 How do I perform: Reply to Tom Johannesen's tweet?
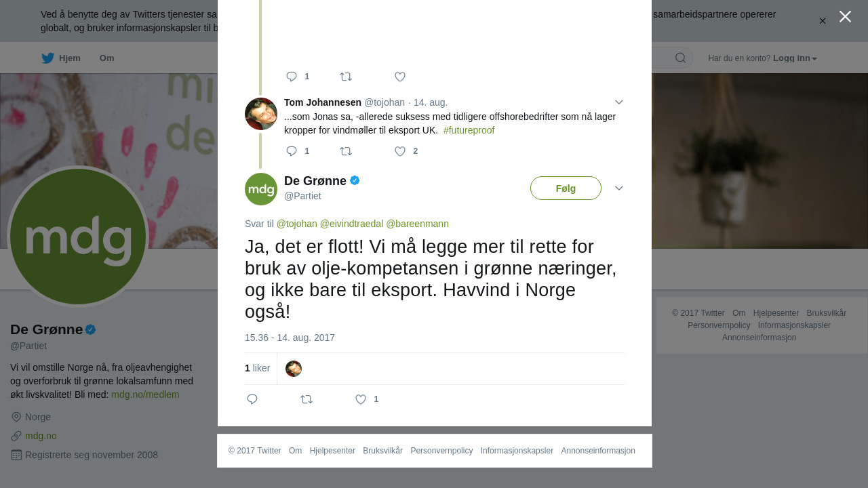(x=292, y=151)
